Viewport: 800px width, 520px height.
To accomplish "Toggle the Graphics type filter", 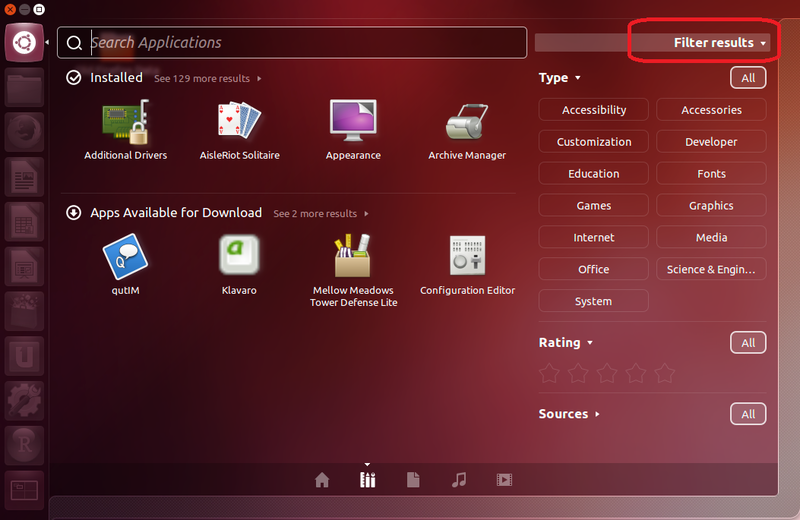I will [711, 205].
